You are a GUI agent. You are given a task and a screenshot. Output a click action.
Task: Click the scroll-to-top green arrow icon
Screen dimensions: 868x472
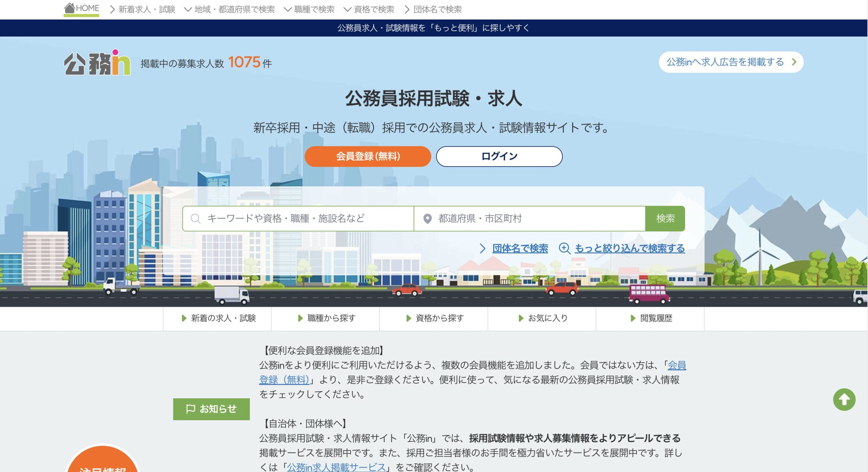click(844, 399)
